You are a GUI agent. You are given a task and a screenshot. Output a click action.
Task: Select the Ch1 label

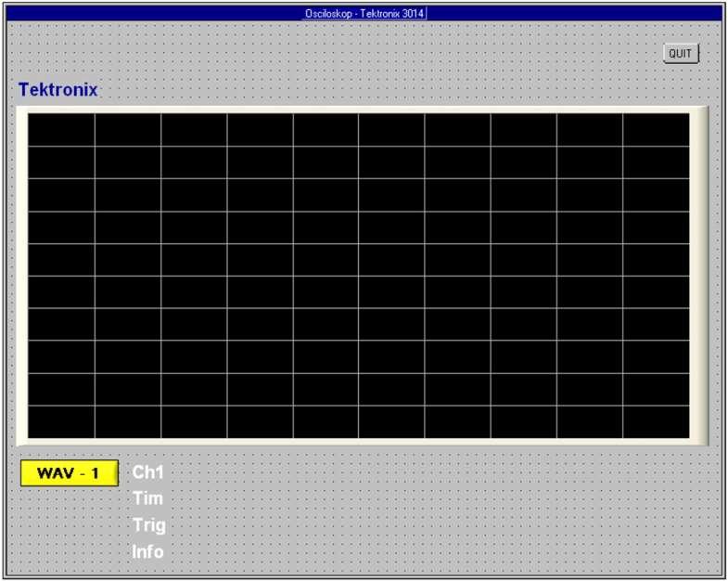click(148, 472)
